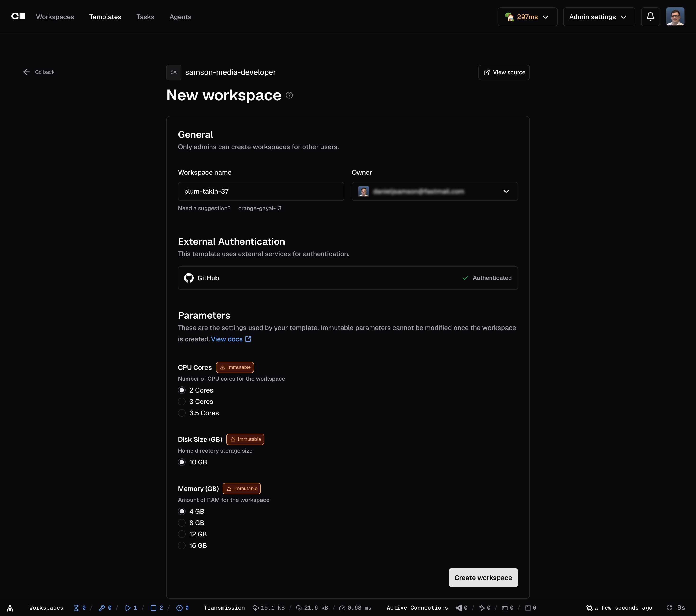
Task: Click the External Authentication heading
Action: coord(232,241)
